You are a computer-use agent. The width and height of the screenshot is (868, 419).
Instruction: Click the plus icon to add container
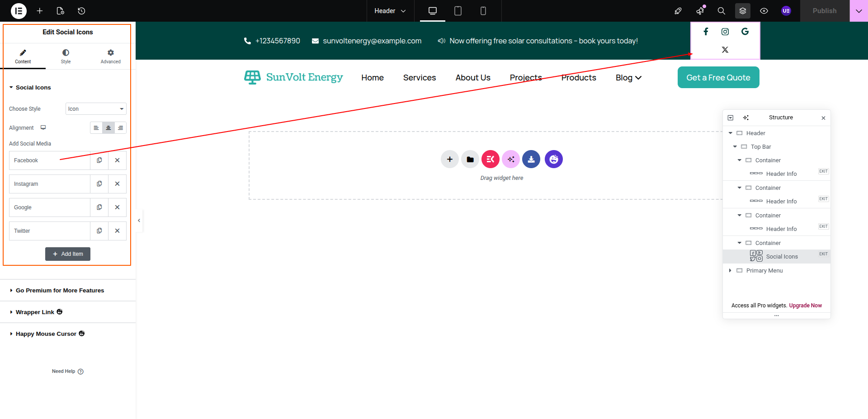tap(450, 159)
